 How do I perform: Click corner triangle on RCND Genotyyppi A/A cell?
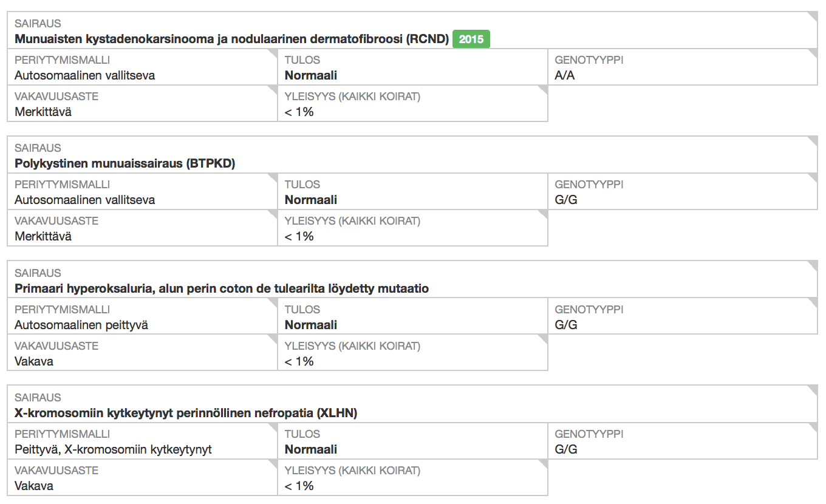pyautogui.click(x=813, y=53)
